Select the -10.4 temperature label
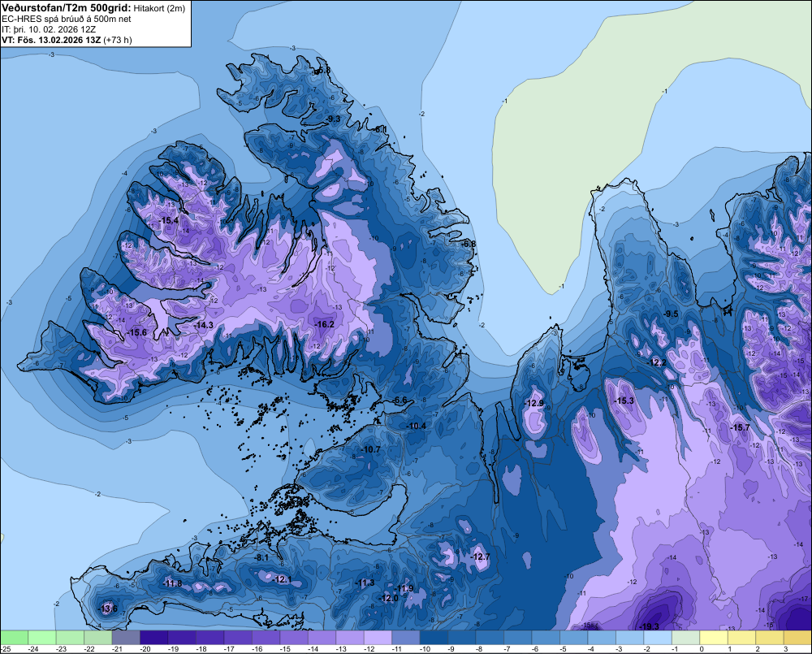 (x=417, y=426)
